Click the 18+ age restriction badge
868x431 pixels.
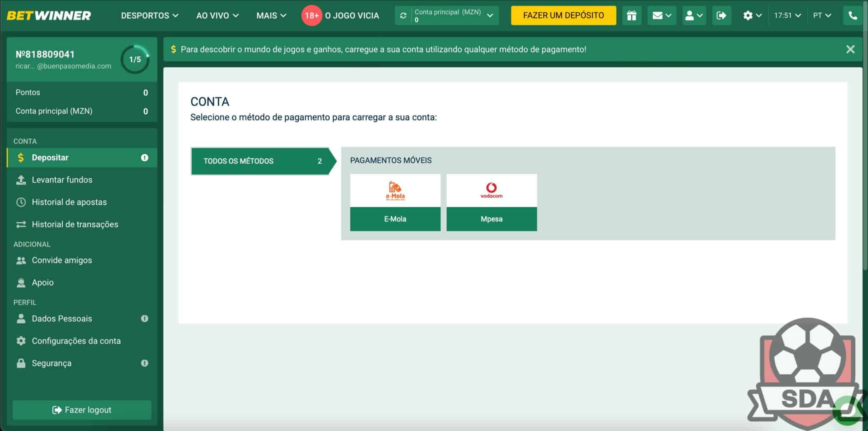coord(312,16)
